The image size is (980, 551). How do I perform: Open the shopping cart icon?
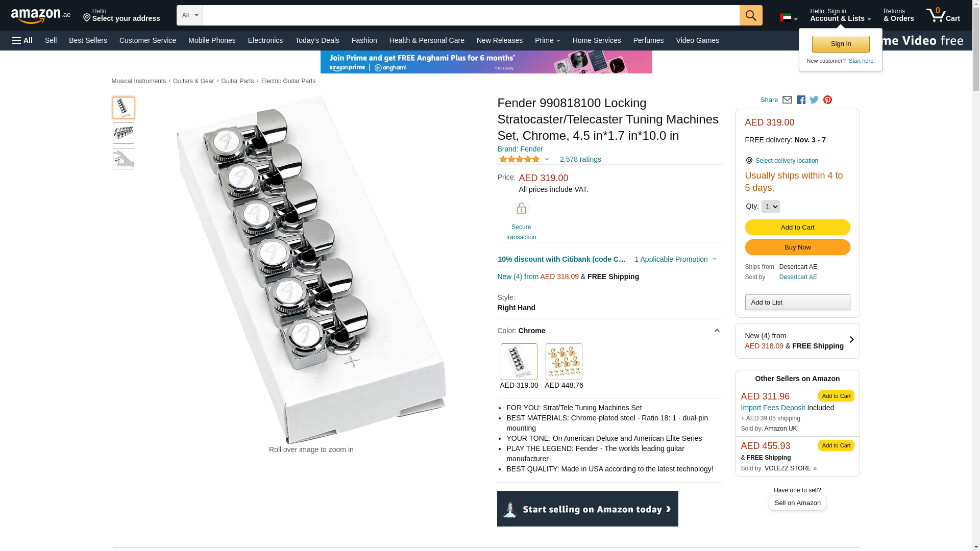pos(943,15)
